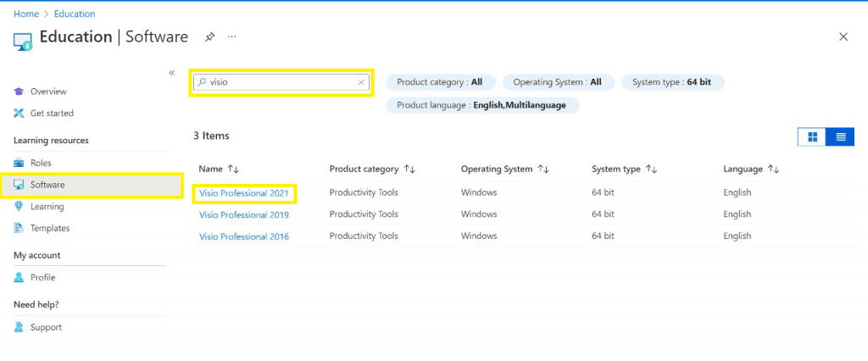Image resolution: width=868 pixels, height=361 pixels.
Task: Open Product language filter
Action: 482,105
